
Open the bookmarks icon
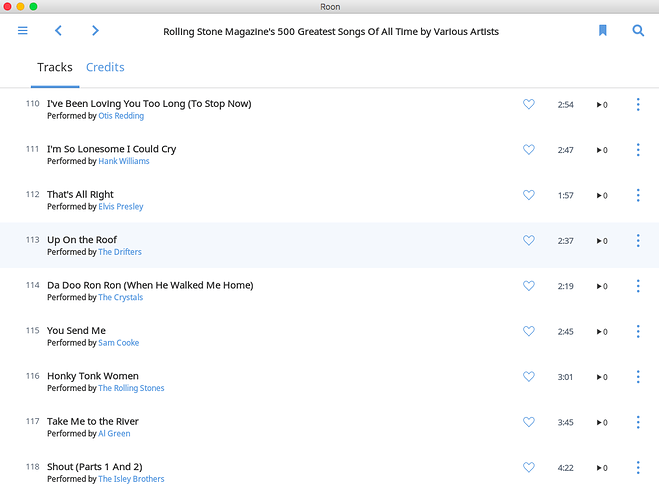point(602,30)
